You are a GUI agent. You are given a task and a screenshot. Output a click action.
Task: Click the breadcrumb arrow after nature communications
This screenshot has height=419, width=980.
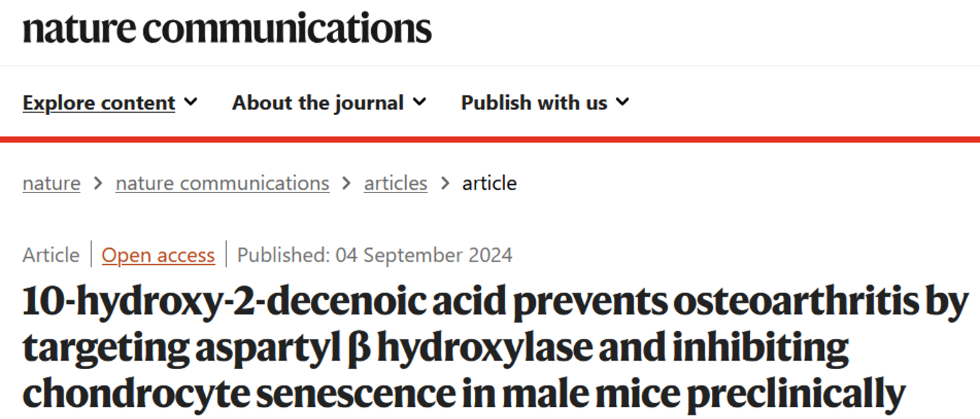tap(346, 184)
